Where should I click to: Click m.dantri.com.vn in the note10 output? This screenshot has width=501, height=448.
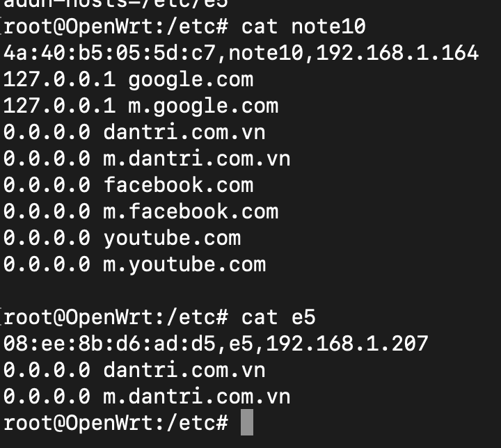click(x=197, y=159)
